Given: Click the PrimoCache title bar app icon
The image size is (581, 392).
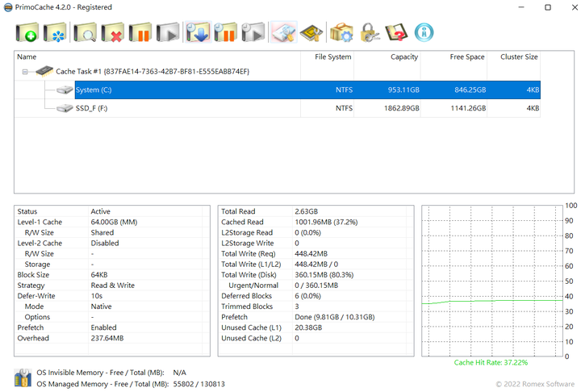Looking at the screenshot, I should [8, 7].
